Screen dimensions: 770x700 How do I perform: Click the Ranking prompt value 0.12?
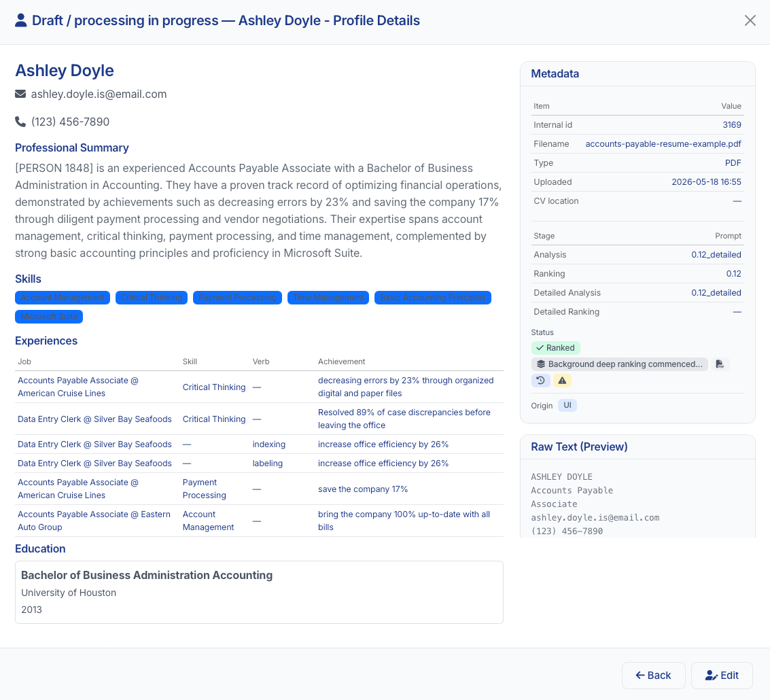(x=734, y=274)
